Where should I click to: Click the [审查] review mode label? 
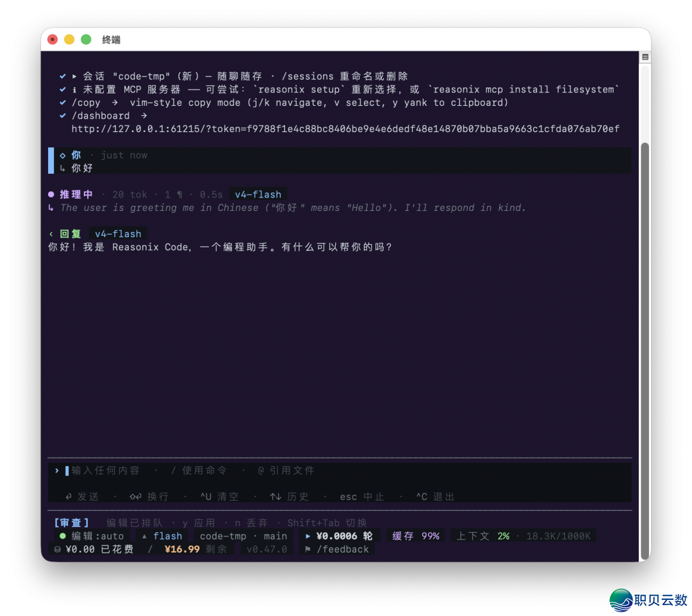72,523
